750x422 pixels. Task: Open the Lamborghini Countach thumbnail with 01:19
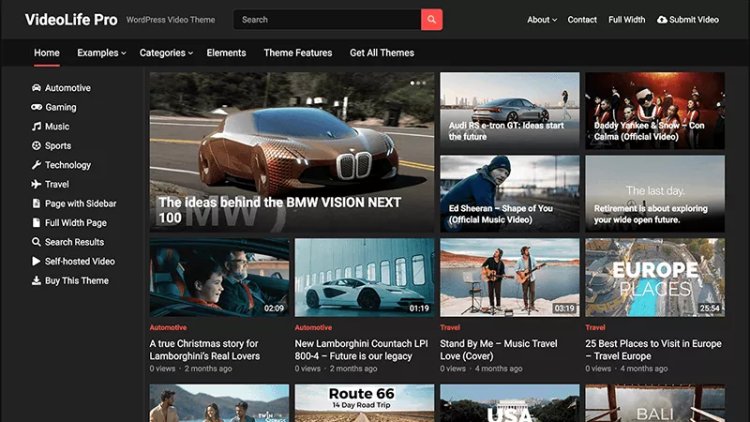(x=364, y=278)
